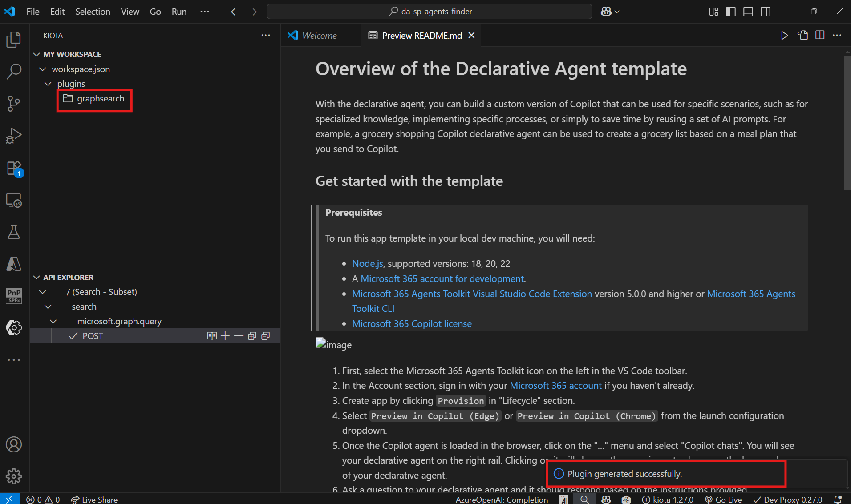The height and width of the screenshot is (504, 851).
Task: Collapse the plugins tree node
Action: tap(48, 84)
